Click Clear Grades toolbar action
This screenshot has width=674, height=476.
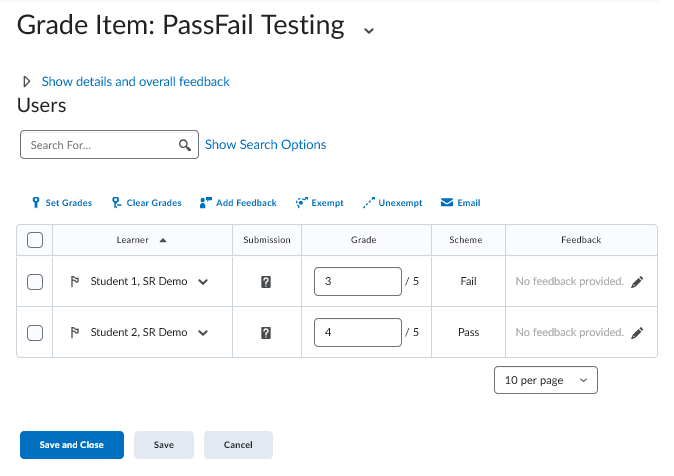tap(147, 203)
